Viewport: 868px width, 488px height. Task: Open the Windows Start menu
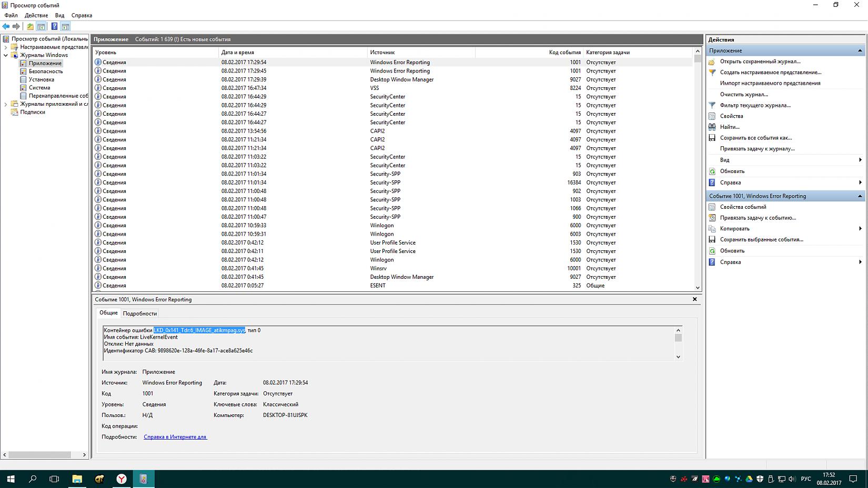pyautogui.click(x=11, y=479)
